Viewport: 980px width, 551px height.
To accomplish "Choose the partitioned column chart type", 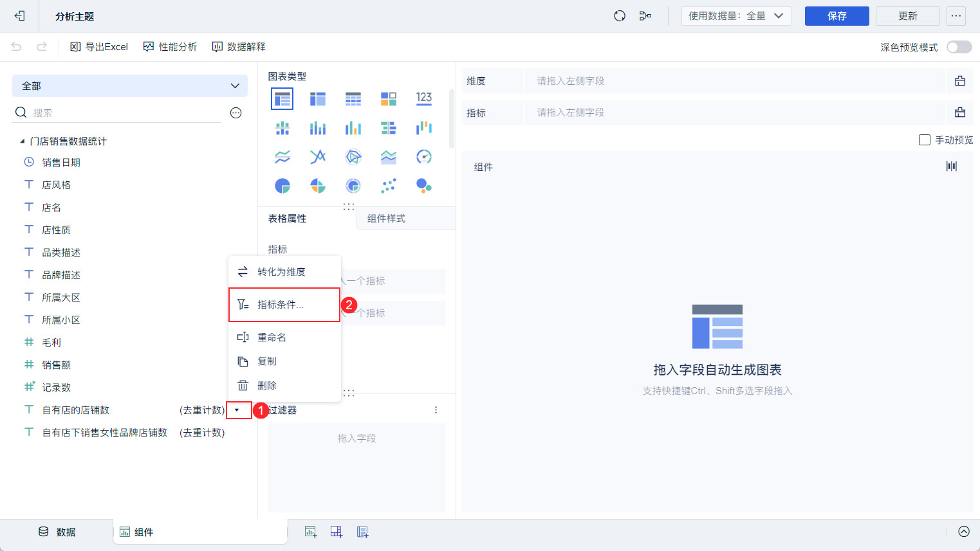I will click(282, 128).
